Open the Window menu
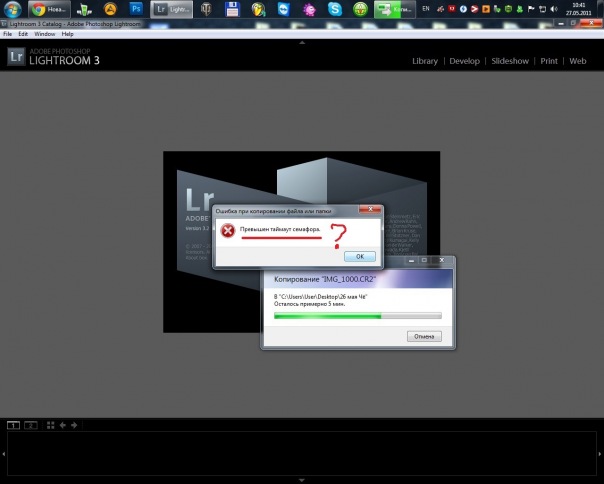This screenshot has width=604, height=484. click(x=45, y=34)
